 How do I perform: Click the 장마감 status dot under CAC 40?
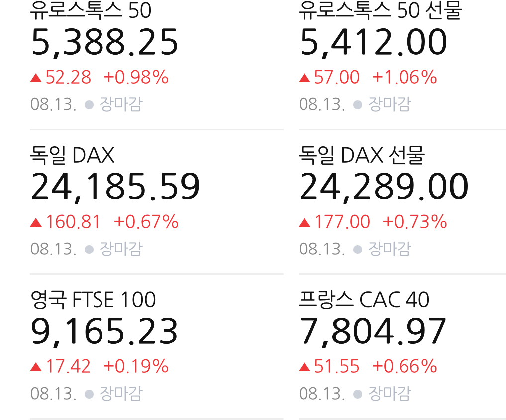pyautogui.click(x=358, y=394)
